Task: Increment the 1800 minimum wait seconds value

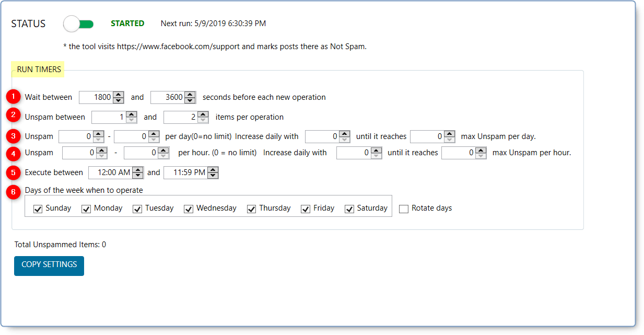Action: point(119,95)
